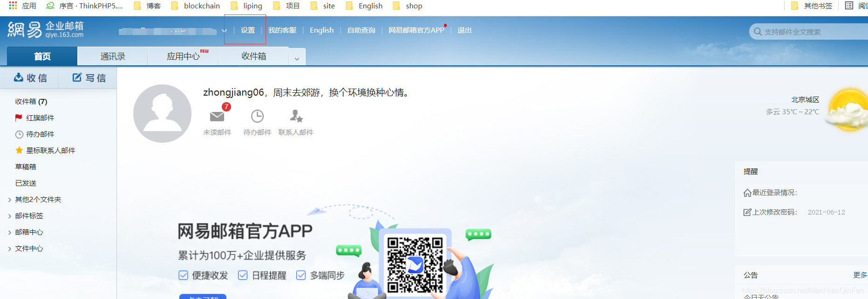Toggle the 便捷收发 checkbox
This screenshot has height=299, width=868.
[184, 275]
